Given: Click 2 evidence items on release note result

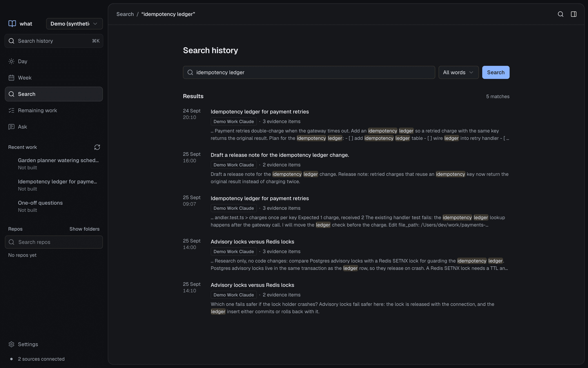Looking at the screenshot, I should click(x=281, y=165).
